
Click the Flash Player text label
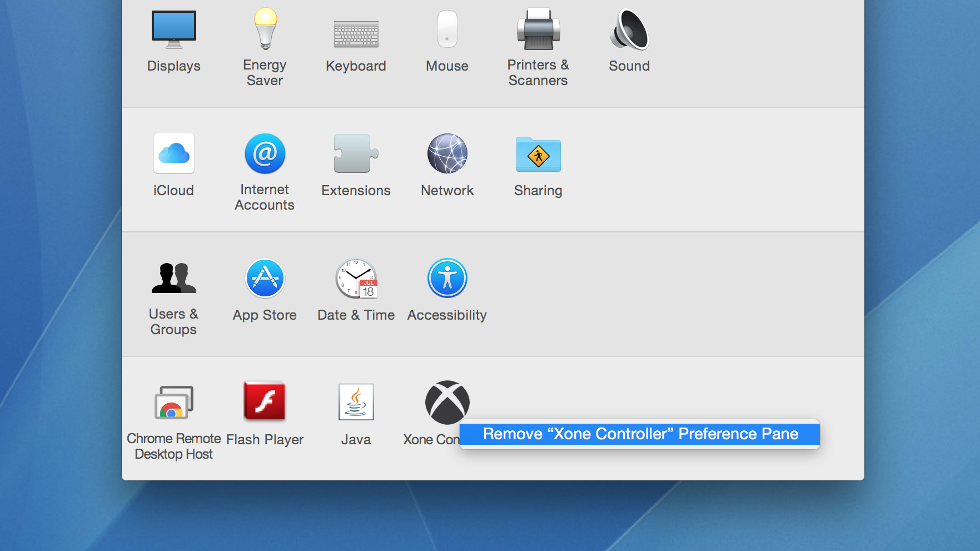265,440
